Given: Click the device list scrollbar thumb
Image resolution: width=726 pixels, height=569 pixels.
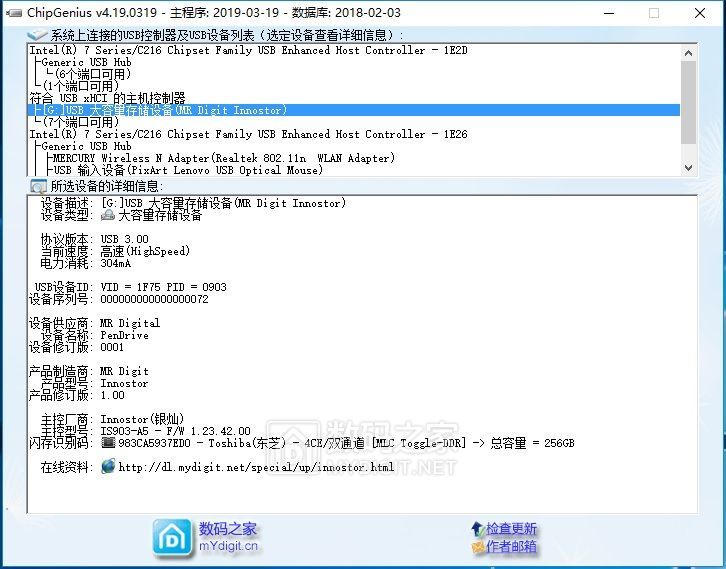Looking at the screenshot, I should pos(688,102).
